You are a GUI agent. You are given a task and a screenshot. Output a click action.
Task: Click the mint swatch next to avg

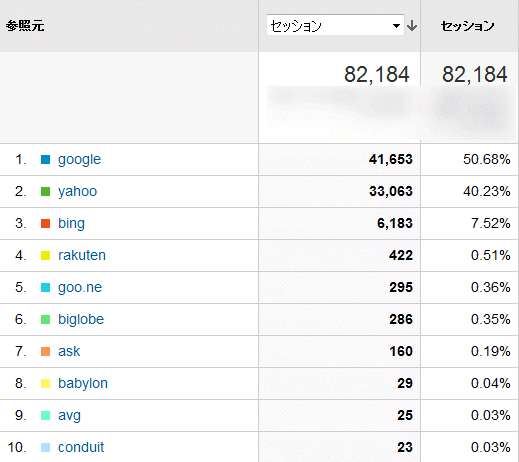point(45,416)
